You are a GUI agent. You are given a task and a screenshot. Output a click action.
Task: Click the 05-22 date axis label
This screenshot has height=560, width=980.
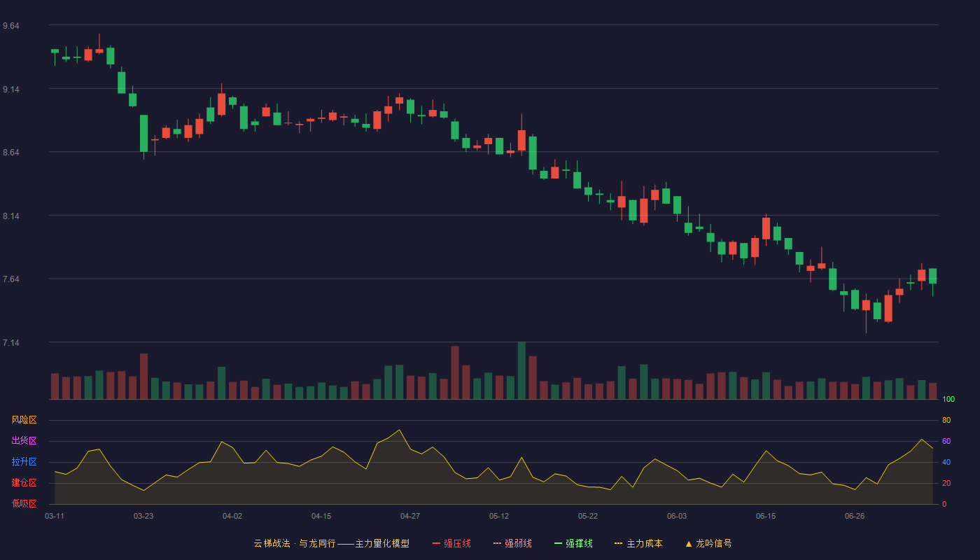588,516
